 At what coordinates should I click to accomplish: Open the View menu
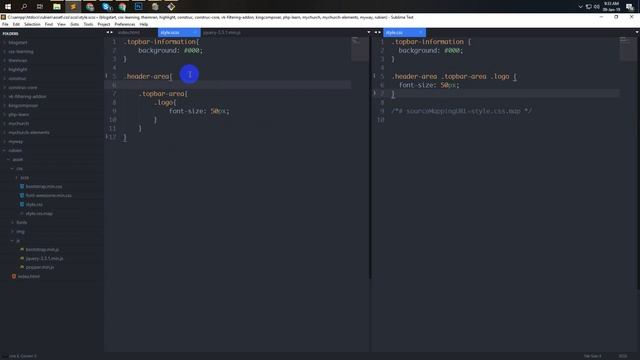pos(61,24)
